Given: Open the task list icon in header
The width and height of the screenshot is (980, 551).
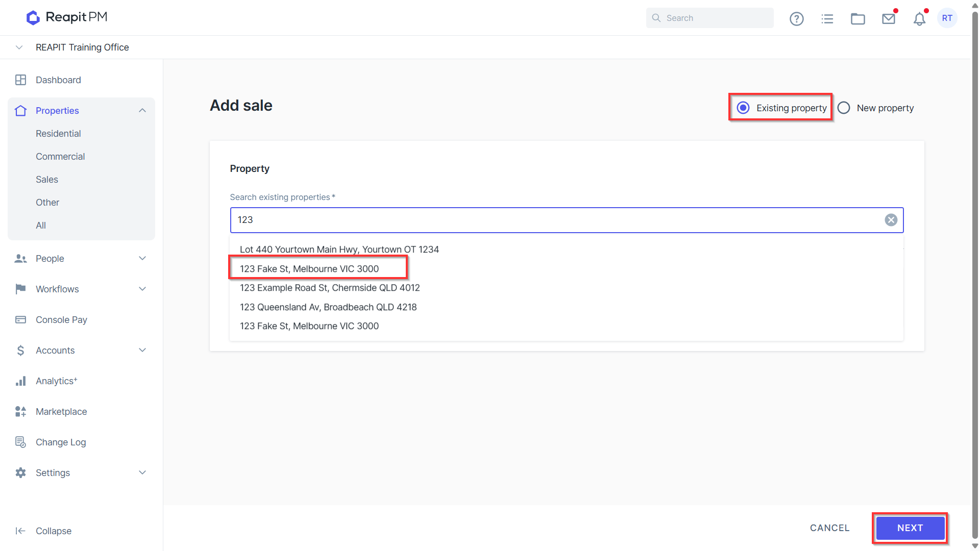Looking at the screenshot, I should click(x=827, y=19).
